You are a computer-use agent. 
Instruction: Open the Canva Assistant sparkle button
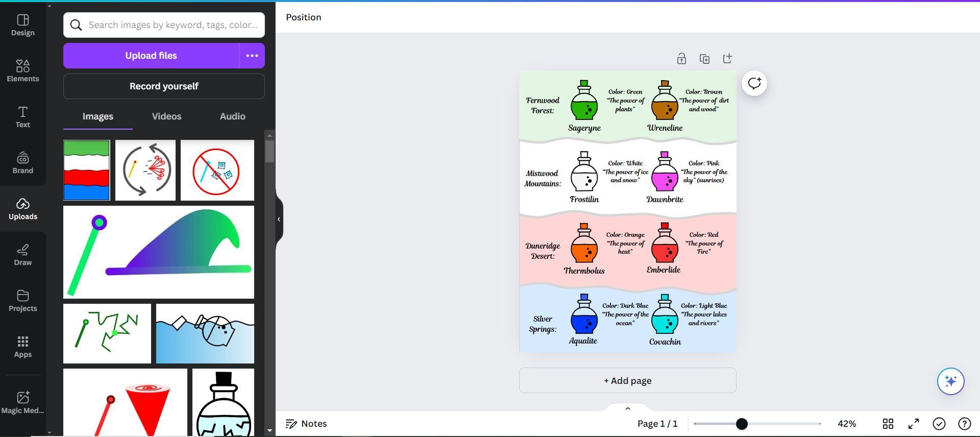click(950, 381)
